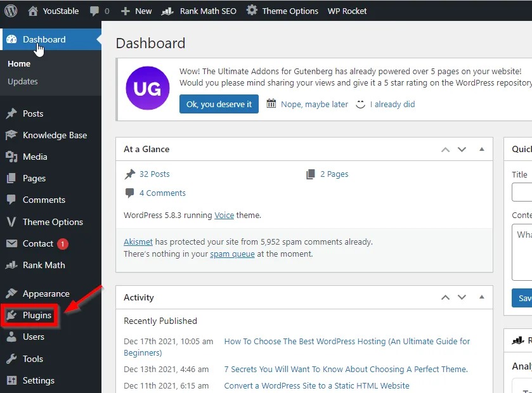Open the comments bubble in admin bar
The height and width of the screenshot is (393, 532).
click(94, 11)
